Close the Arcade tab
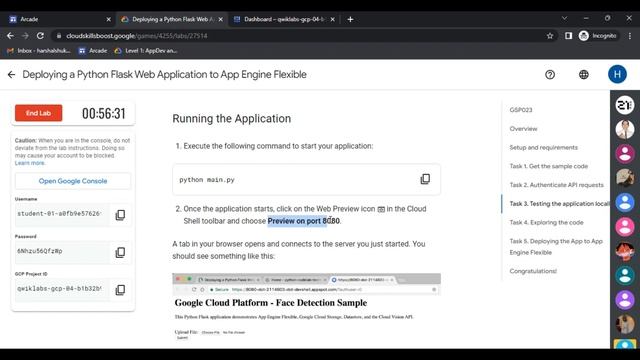Viewport: 640px width, 360px height. [108, 19]
